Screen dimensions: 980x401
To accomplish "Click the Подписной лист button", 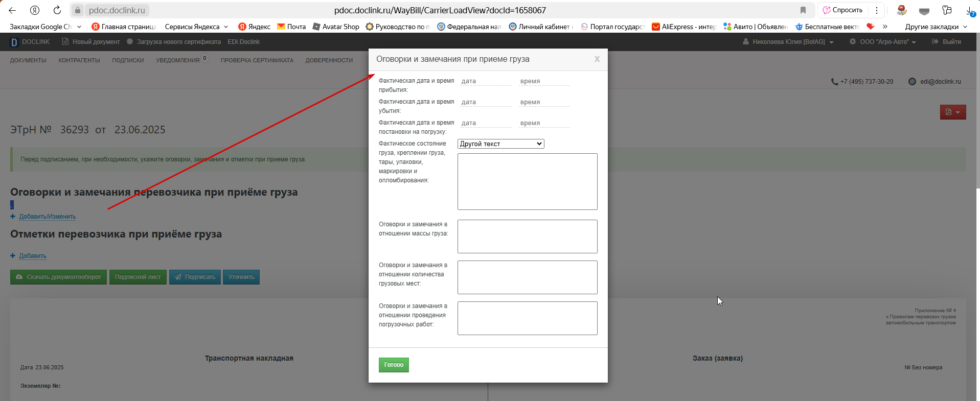I will pyautogui.click(x=138, y=277).
